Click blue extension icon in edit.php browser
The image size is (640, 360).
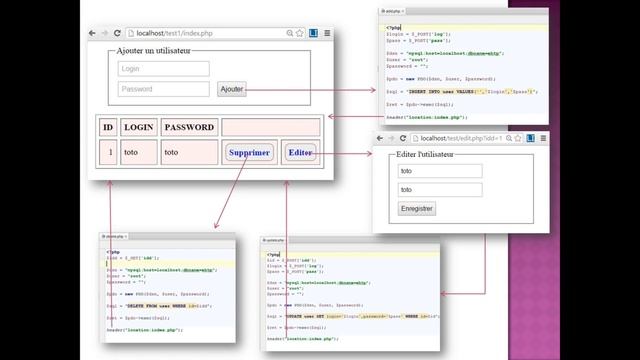(x=531, y=138)
